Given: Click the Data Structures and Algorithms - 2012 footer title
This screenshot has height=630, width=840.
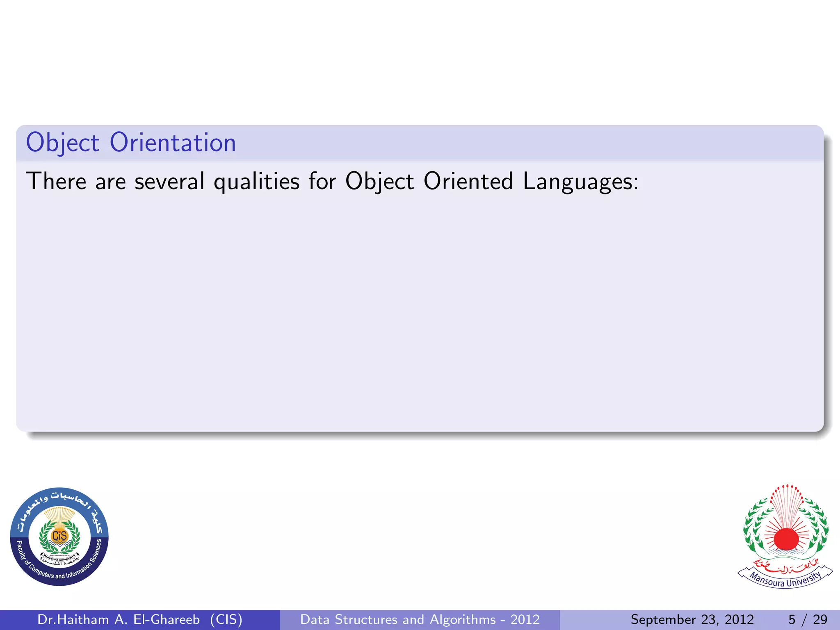Looking at the screenshot, I should tap(420, 619).
